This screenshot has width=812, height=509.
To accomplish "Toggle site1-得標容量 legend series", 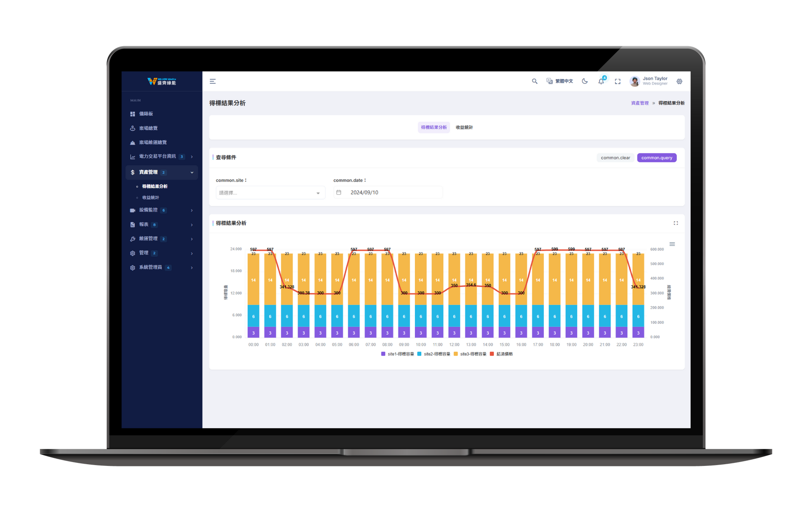I will (400, 354).
